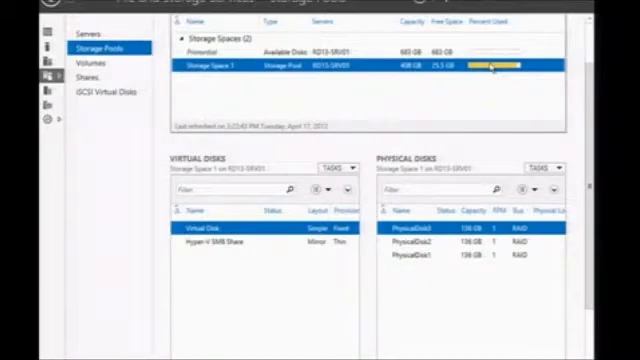Click the scroll-up arrow at top right
The height and width of the screenshot is (360, 640).
589,20
